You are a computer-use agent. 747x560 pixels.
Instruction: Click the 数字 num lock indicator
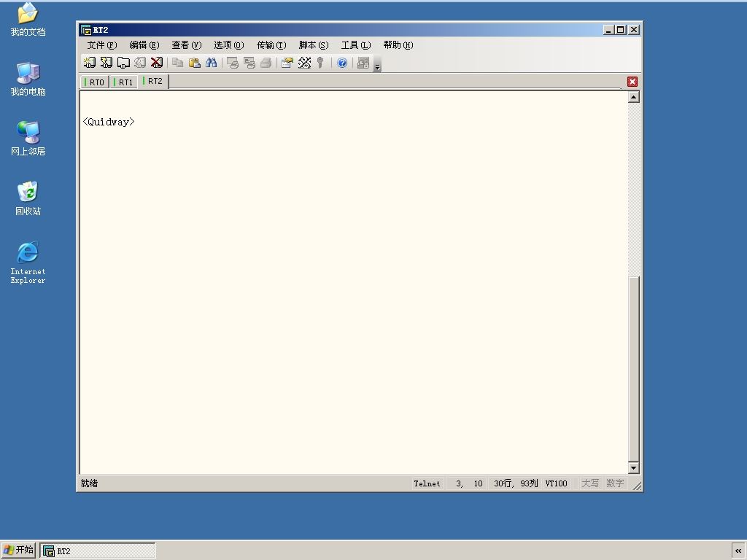click(x=615, y=483)
